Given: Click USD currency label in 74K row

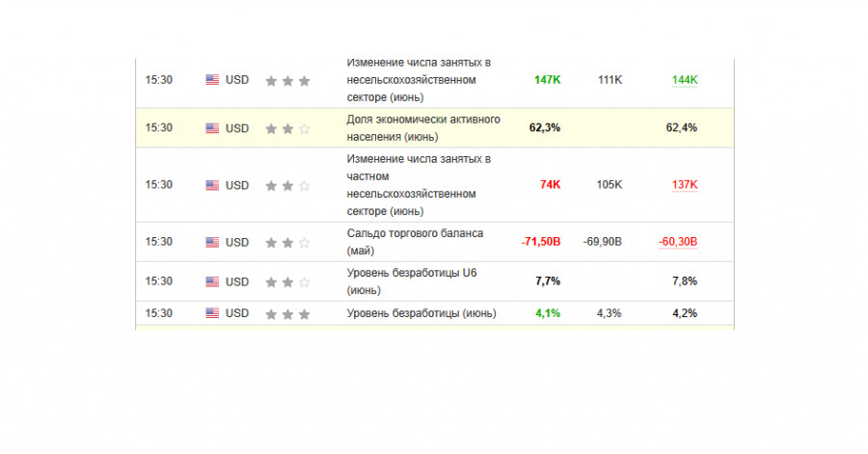Looking at the screenshot, I should (x=237, y=185).
